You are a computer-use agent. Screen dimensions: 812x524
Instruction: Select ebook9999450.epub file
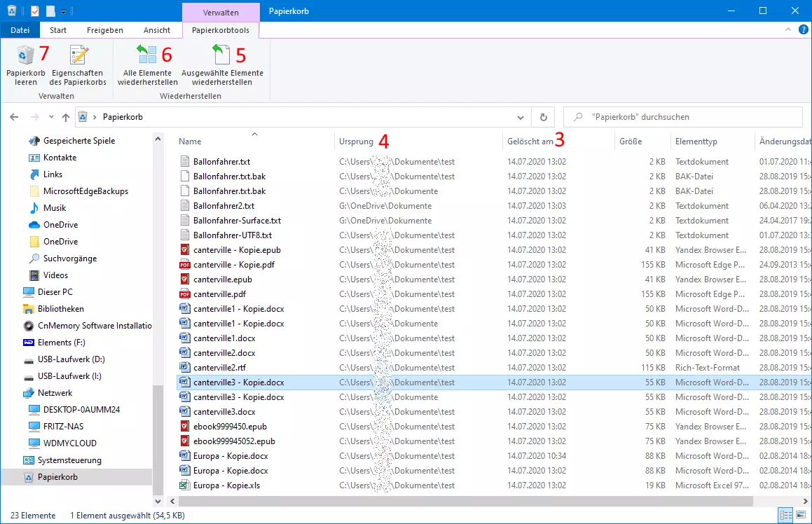(230, 427)
